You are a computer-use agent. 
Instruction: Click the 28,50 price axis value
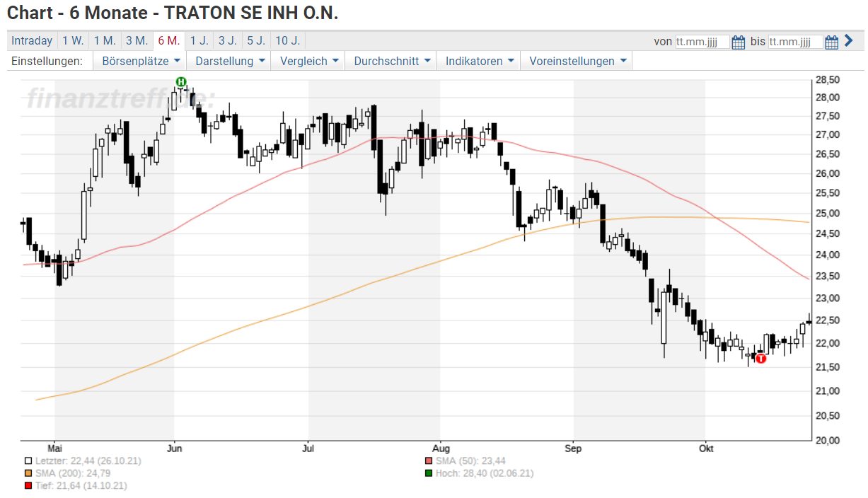tap(828, 79)
